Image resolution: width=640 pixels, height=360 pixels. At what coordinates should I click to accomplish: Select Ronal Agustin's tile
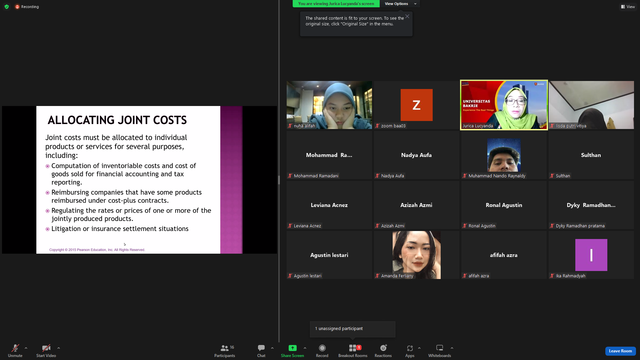504,205
